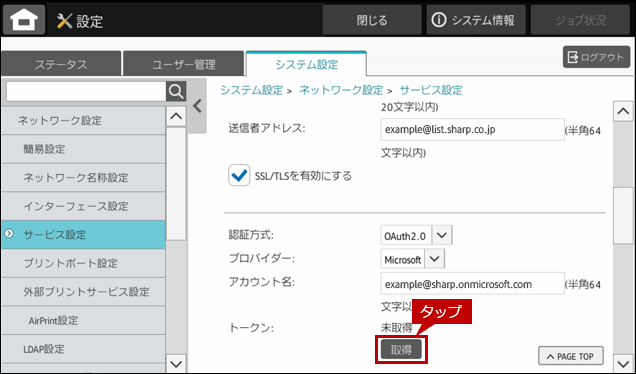
Task: Click the main pane scroll up arrow
Action: pyautogui.click(x=623, y=111)
